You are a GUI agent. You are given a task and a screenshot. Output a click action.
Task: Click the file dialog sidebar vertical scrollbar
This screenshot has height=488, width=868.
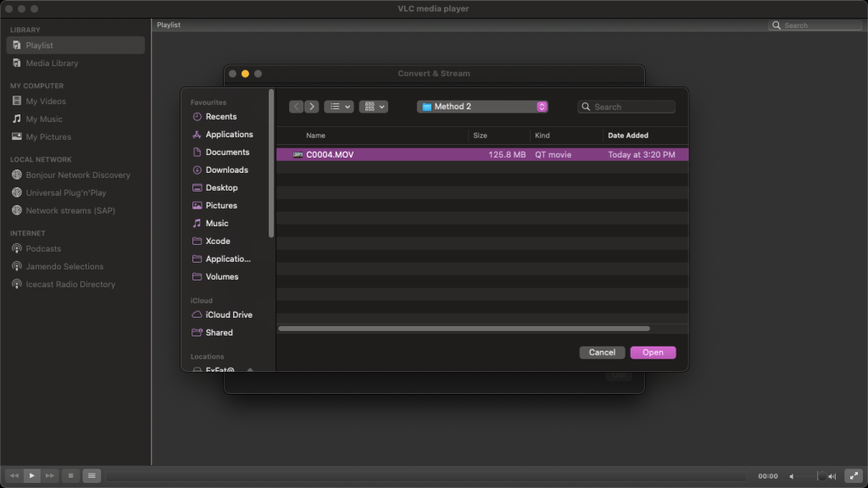tap(271, 164)
